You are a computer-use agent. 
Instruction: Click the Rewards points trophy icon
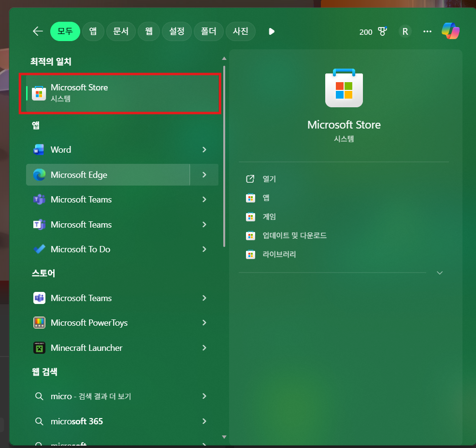coord(382,31)
